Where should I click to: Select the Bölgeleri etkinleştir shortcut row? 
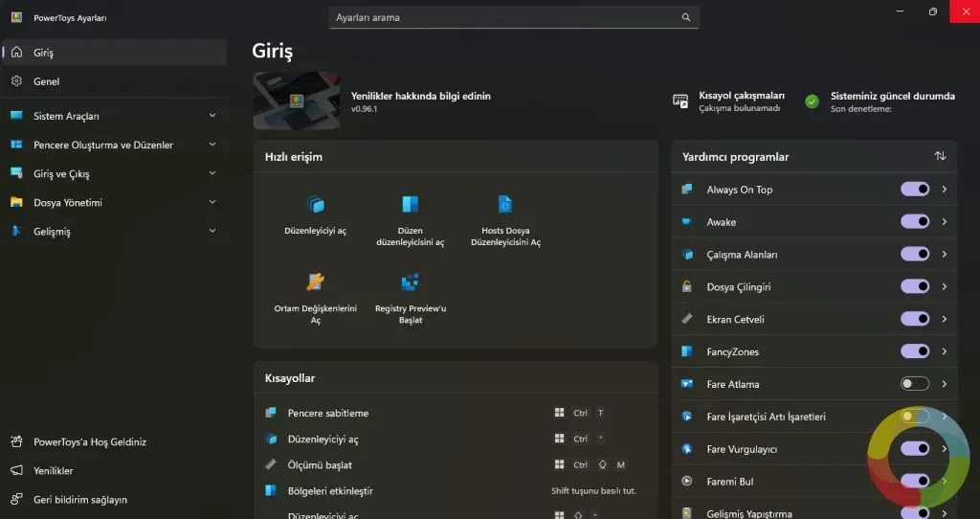click(x=456, y=491)
